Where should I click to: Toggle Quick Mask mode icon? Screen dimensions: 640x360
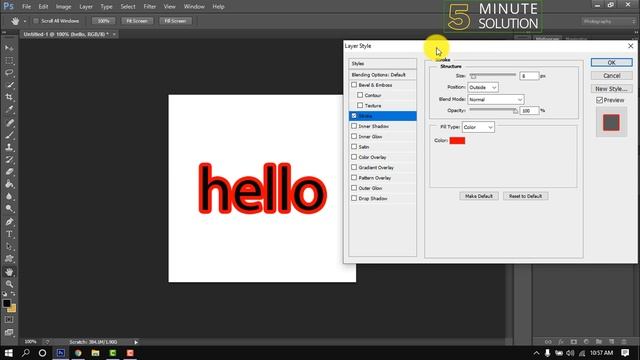(9, 320)
